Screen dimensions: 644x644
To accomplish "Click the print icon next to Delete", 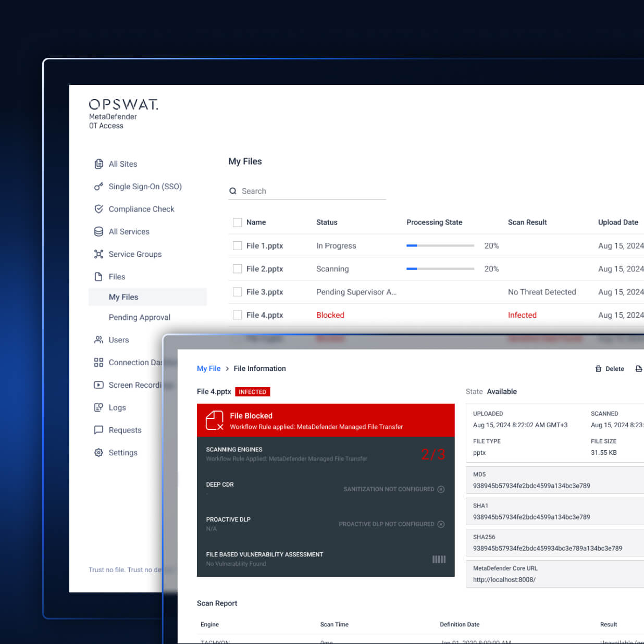I will [639, 368].
